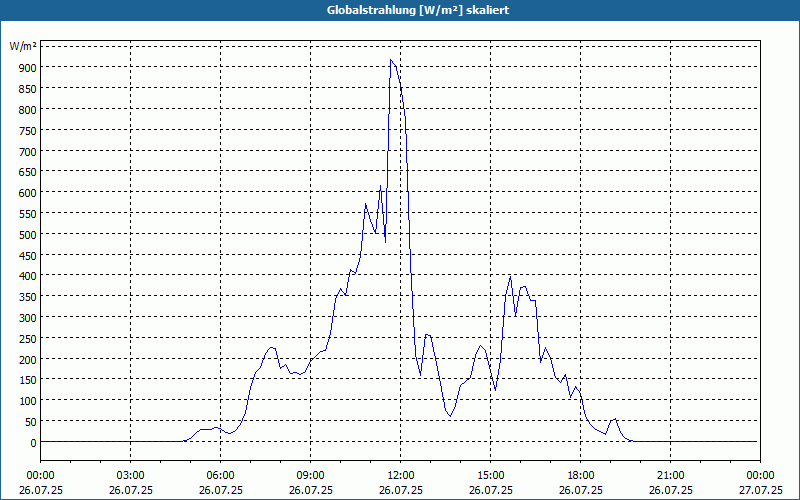The width and height of the screenshot is (800, 500).
Task: Click the 200 y-axis value
Action: coord(29,360)
